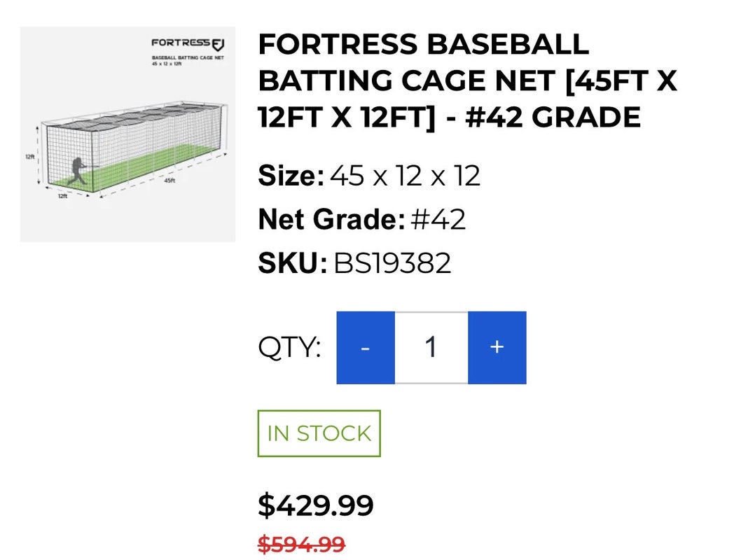Click the batter silhouette in the image
The image size is (734, 560).
pos(78,171)
